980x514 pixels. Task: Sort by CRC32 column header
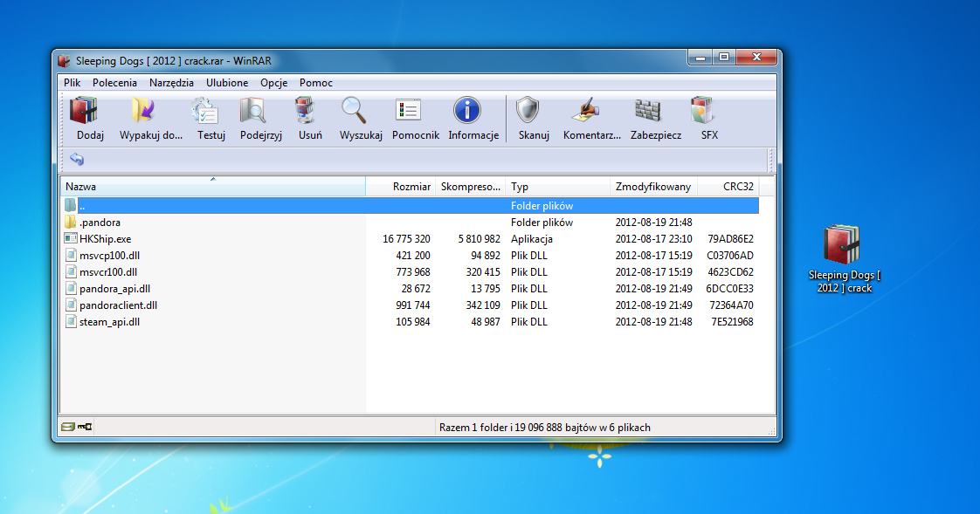point(728,186)
